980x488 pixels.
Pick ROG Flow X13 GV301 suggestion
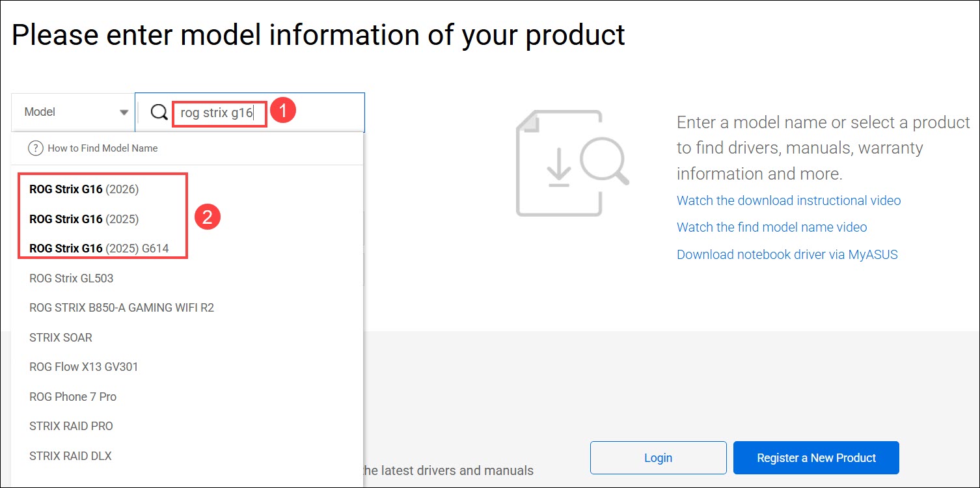[x=84, y=367]
